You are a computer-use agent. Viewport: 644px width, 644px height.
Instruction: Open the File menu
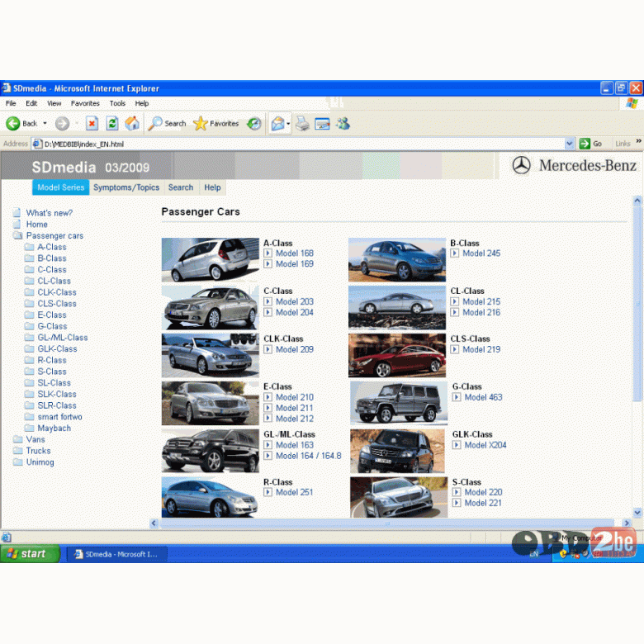[x=11, y=103]
